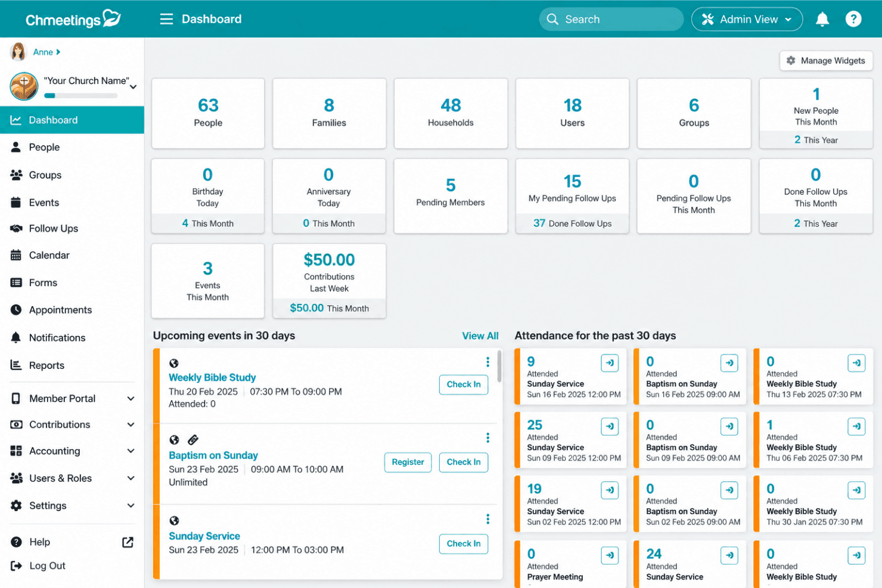Toggle the hamburger sidebar menu
The width and height of the screenshot is (882, 588).
pyautogui.click(x=166, y=19)
